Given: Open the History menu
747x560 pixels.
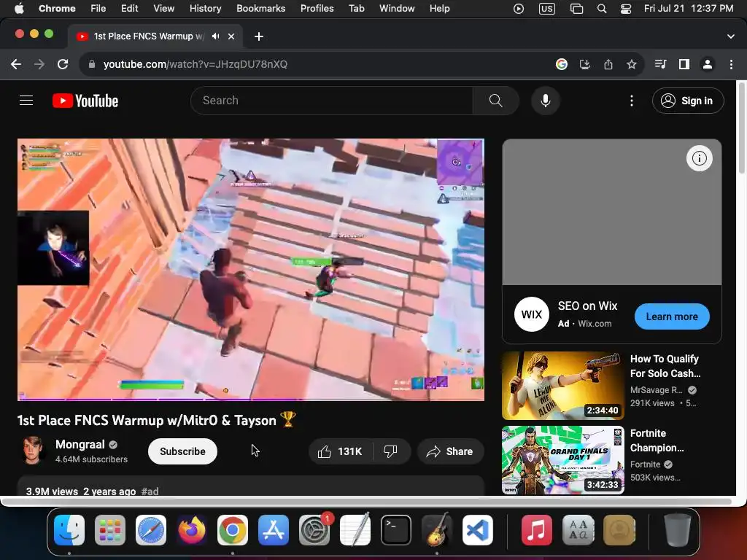Looking at the screenshot, I should pos(205,8).
